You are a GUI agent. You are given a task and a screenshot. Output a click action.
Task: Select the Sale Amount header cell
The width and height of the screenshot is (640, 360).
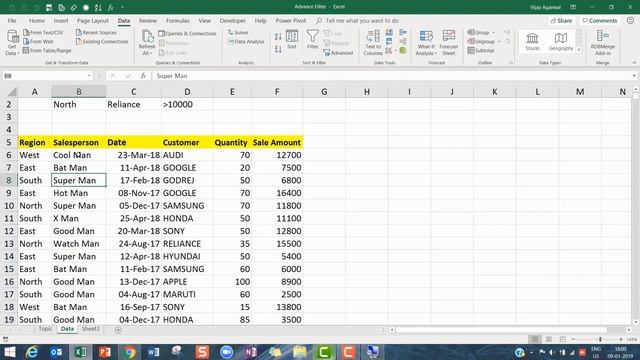(277, 142)
